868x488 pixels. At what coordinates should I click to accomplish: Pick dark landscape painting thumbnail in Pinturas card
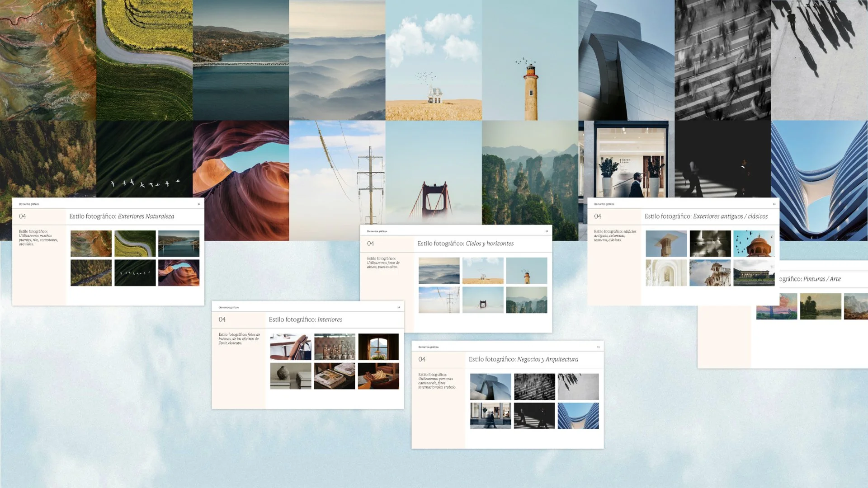(x=821, y=306)
